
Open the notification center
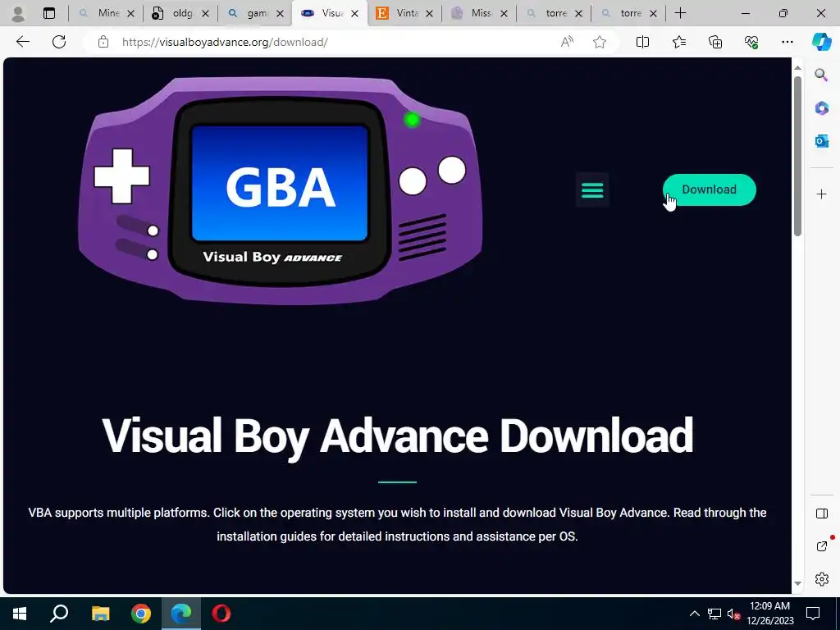point(813,614)
